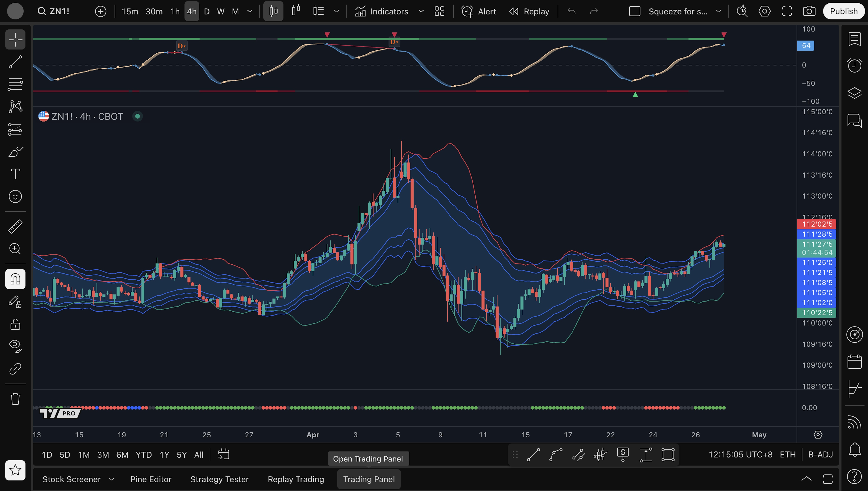Screen dimensions: 868x491
Task: Open the layout setup square icon
Action: 634,12
